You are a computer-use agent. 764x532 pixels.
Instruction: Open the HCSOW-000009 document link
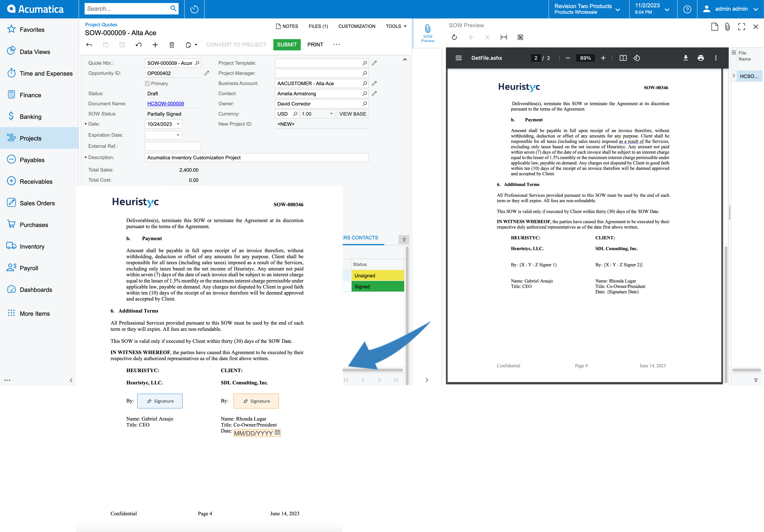click(165, 104)
